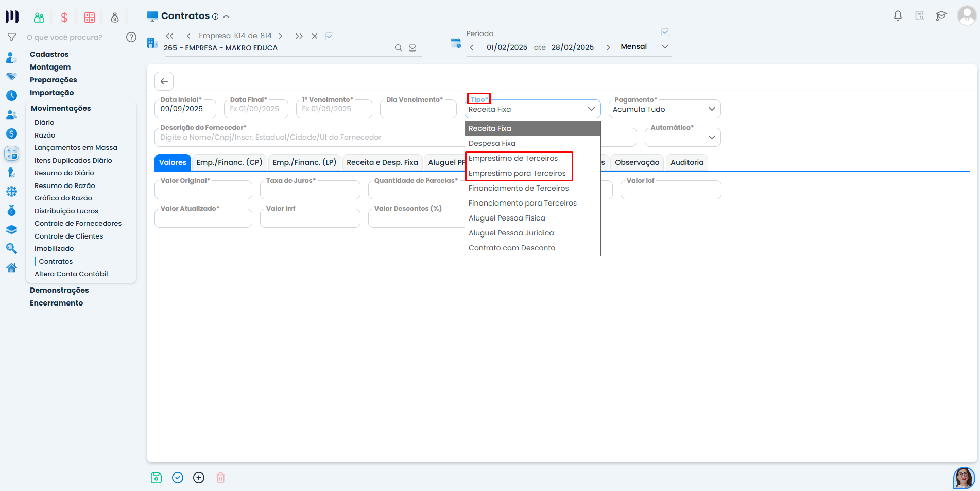Toggle the checkbox next to company navigation

(330, 36)
